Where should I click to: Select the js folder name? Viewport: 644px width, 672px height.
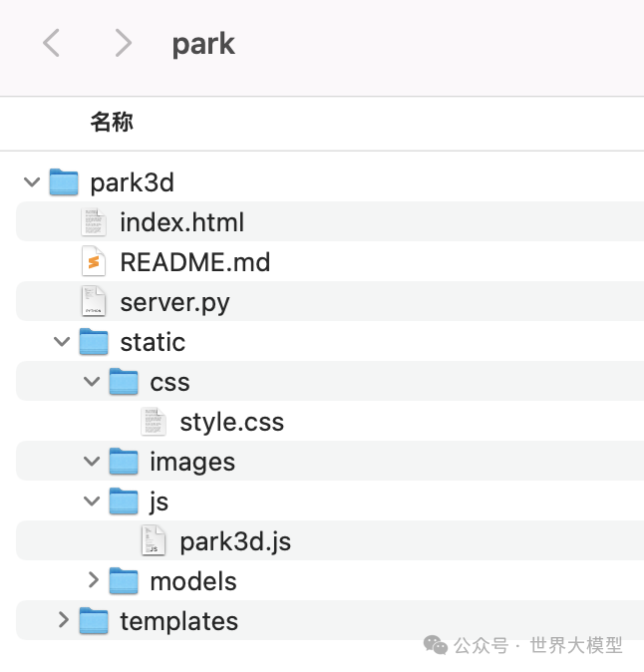pyautogui.click(x=159, y=503)
